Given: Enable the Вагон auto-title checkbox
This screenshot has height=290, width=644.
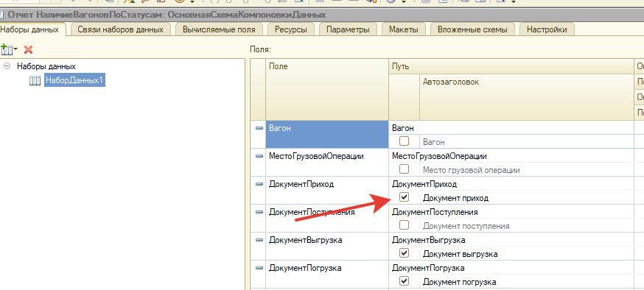Looking at the screenshot, I should [404, 141].
